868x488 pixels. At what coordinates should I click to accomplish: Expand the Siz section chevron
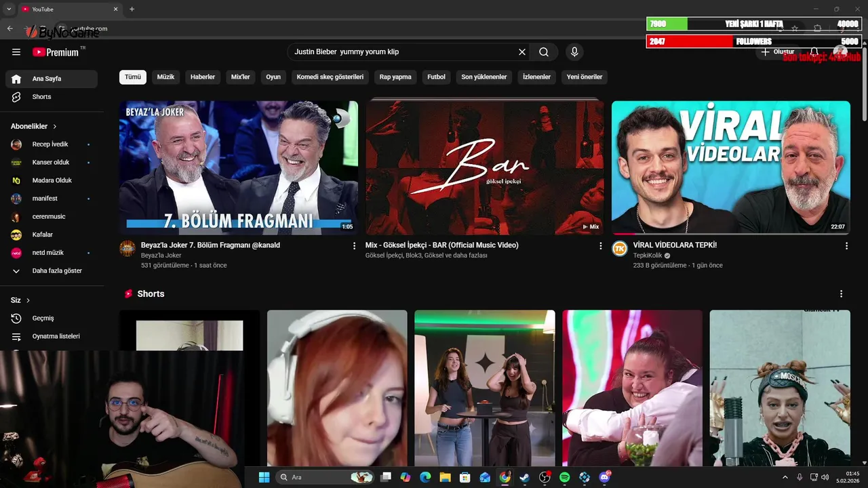pos(28,300)
